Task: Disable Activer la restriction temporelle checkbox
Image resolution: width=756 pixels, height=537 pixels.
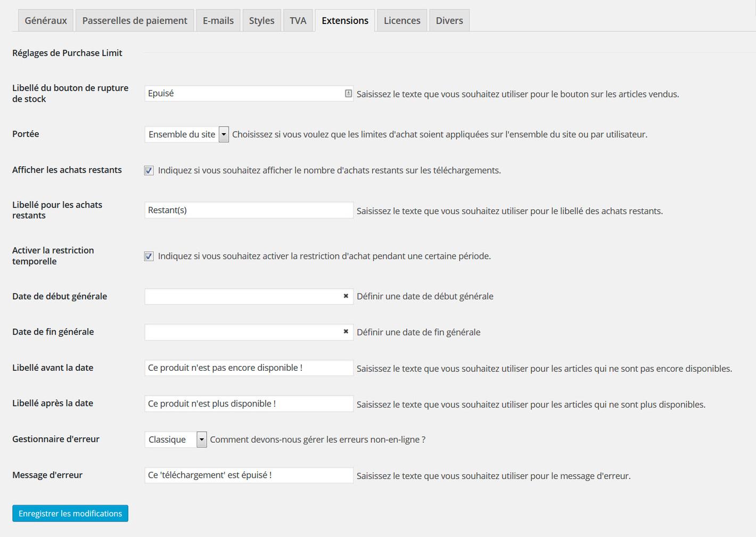Action: 149,256
